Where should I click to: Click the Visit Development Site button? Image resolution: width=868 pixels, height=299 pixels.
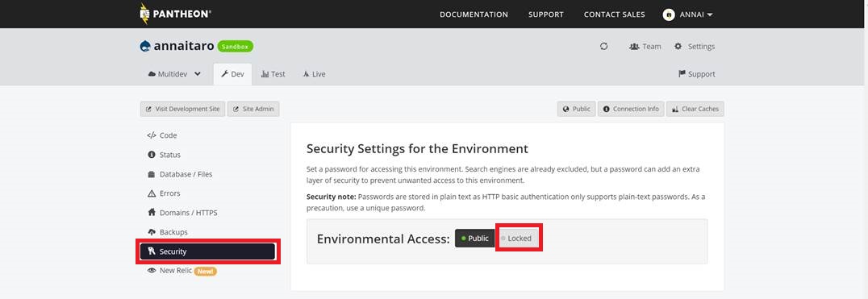182,109
